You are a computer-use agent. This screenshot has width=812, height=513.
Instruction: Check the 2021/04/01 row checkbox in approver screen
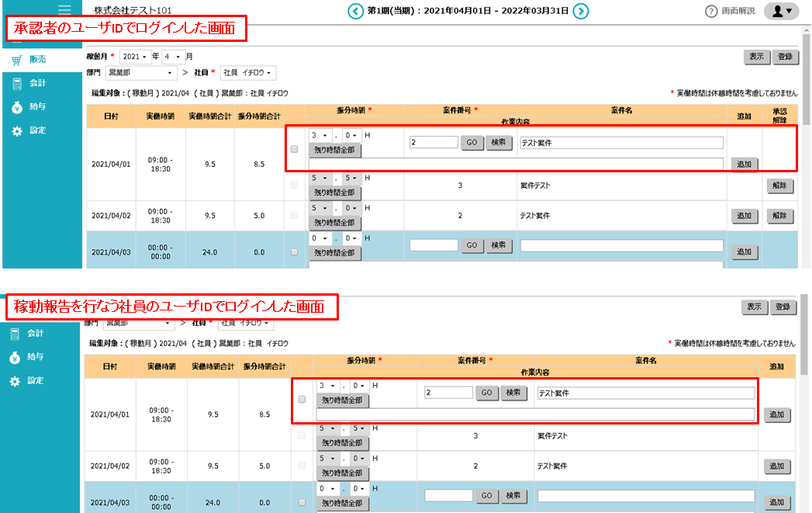pyautogui.click(x=294, y=149)
